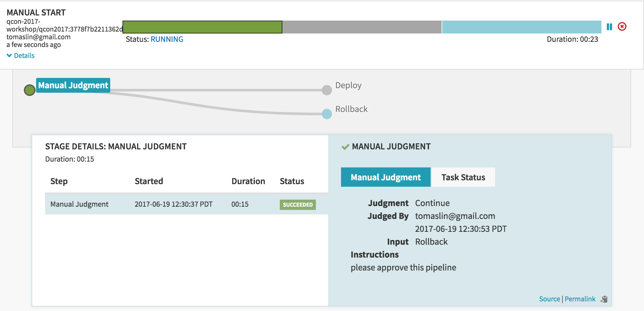Open the Permalink link
The image size is (644, 311).
[x=580, y=299]
